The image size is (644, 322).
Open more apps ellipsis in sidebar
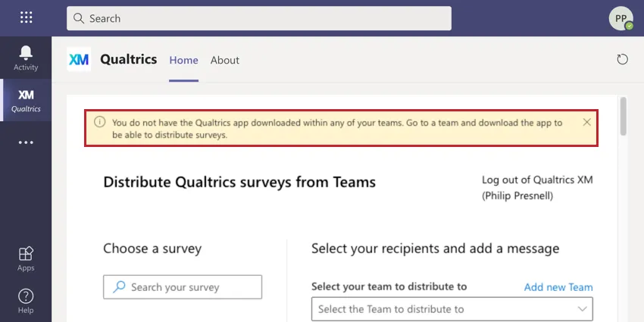(26, 142)
